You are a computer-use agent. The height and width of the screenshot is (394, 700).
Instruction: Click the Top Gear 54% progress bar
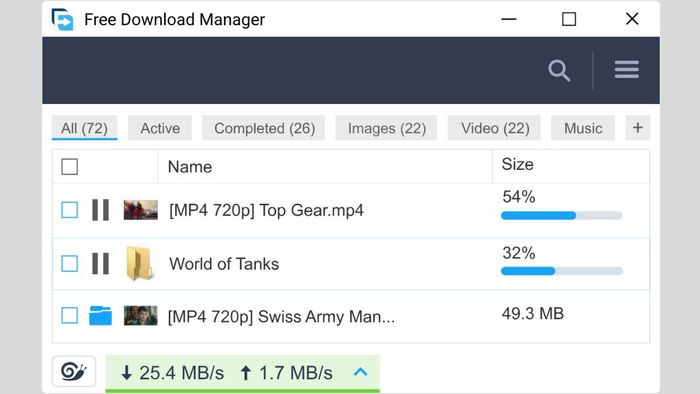point(562,216)
